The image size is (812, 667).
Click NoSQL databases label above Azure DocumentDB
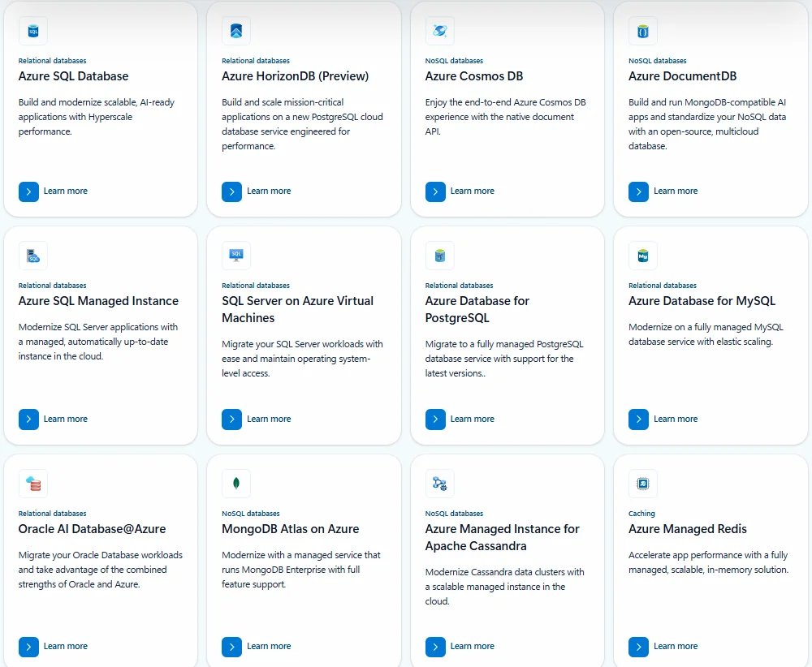[658, 61]
